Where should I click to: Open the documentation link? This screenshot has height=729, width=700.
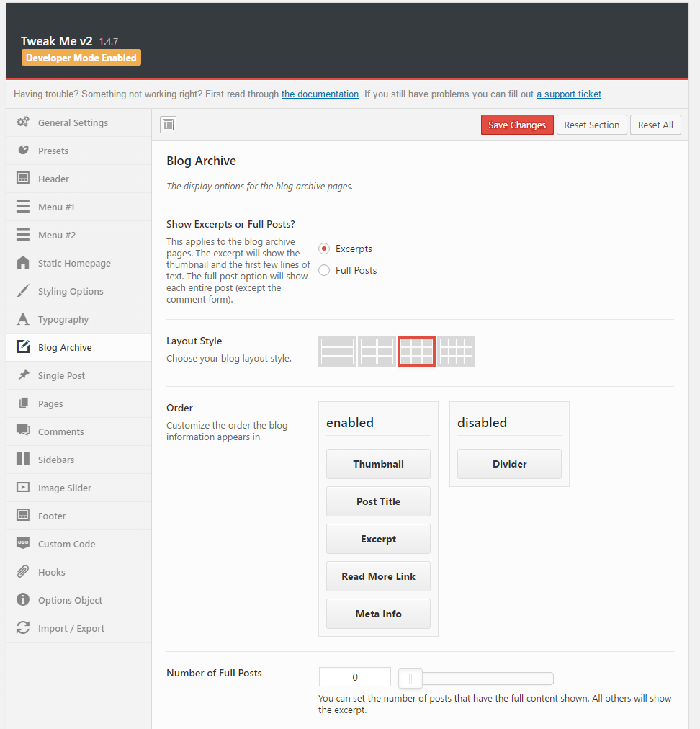[320, 94]
